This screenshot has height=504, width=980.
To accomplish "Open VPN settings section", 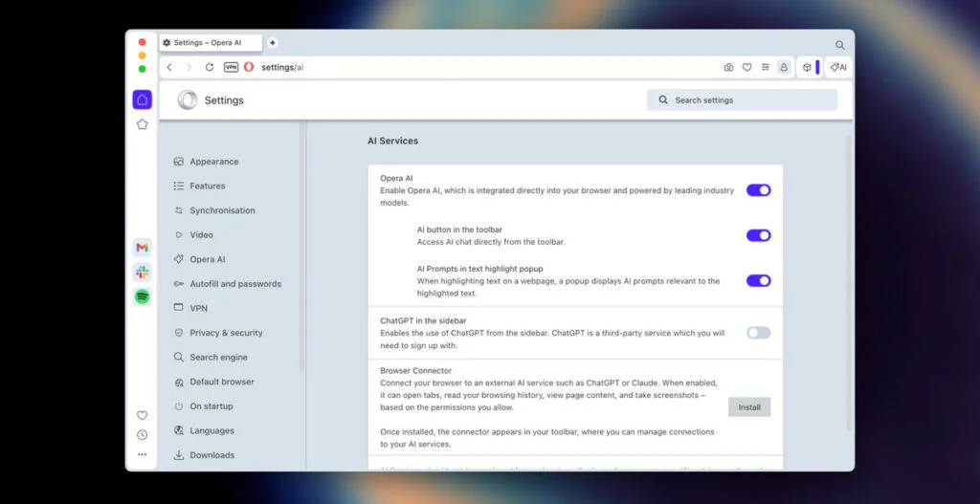I will tap(190, 308).
